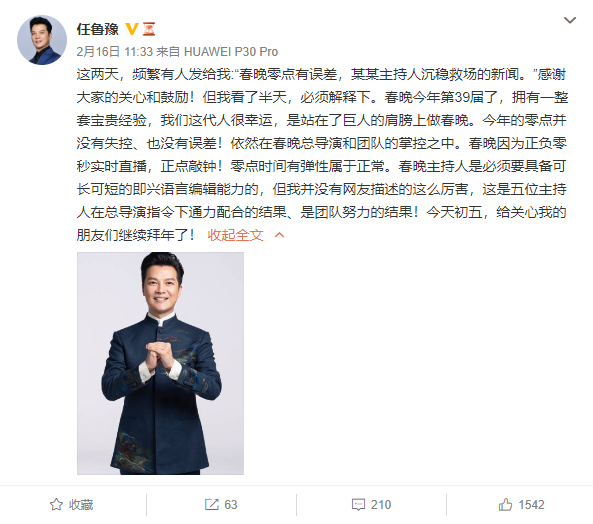Click 收起全文 to collapse full text
Viewport: 593px width, 524px height.
[x=235, y=235]
